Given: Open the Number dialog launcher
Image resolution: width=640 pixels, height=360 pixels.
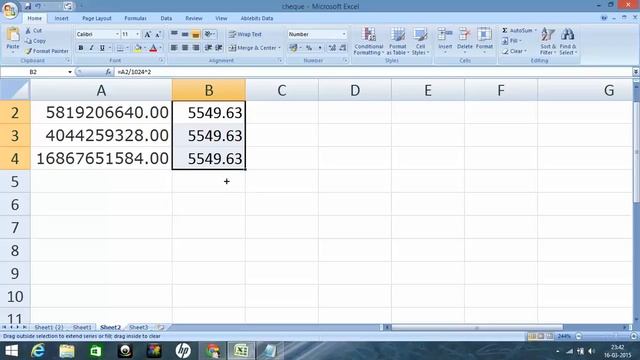Looking at the screenshot, I should (x=345, y=60).
